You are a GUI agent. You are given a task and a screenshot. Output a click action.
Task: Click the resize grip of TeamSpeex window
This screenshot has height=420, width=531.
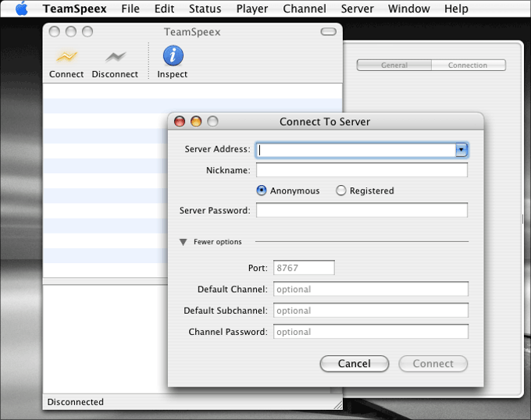[338, 404]
